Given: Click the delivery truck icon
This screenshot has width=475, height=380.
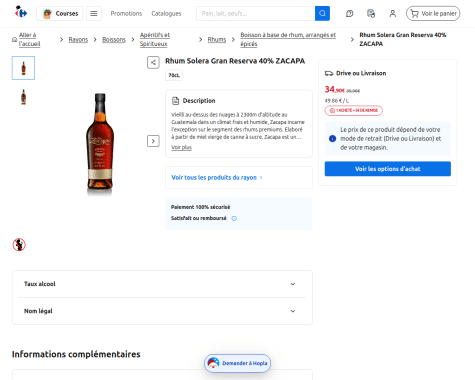Looking at the screenshot, I should click(x=329, y=73).
